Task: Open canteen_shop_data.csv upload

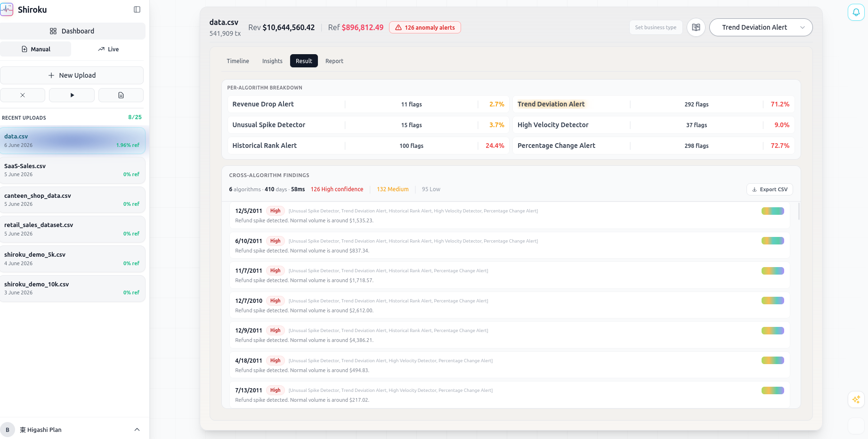Action: pos(72,200)
